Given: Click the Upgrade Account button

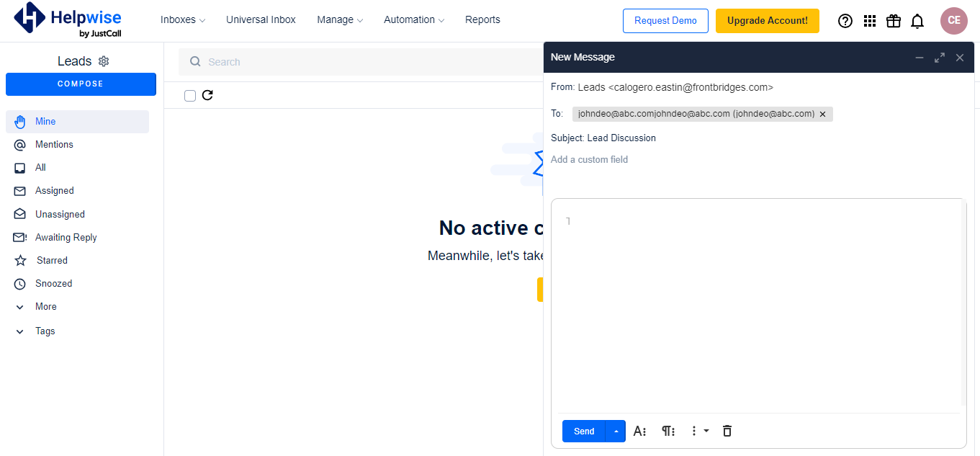Looking at the screenshot, I should click(767, 21).
